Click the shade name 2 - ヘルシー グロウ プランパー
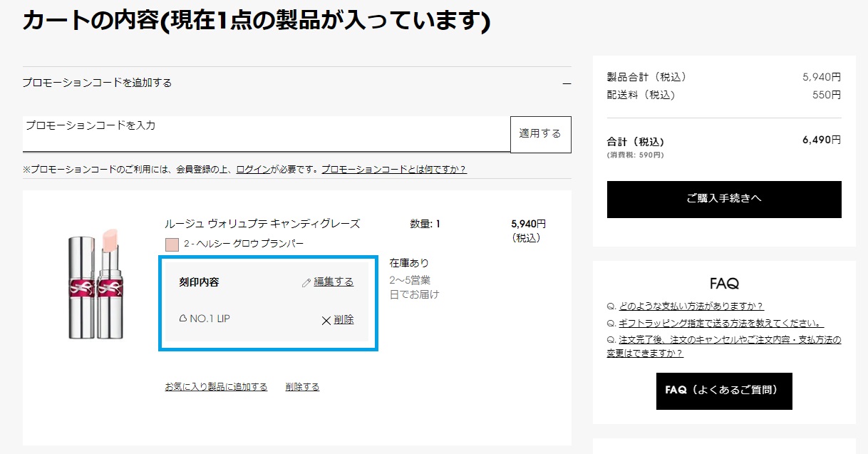This screenshot has width=868, height=454. pyautogui.click(x=244, y=244)
